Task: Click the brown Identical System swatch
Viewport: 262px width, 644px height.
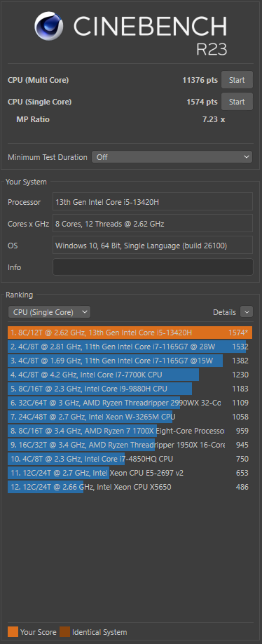Action: pos(64,631)
